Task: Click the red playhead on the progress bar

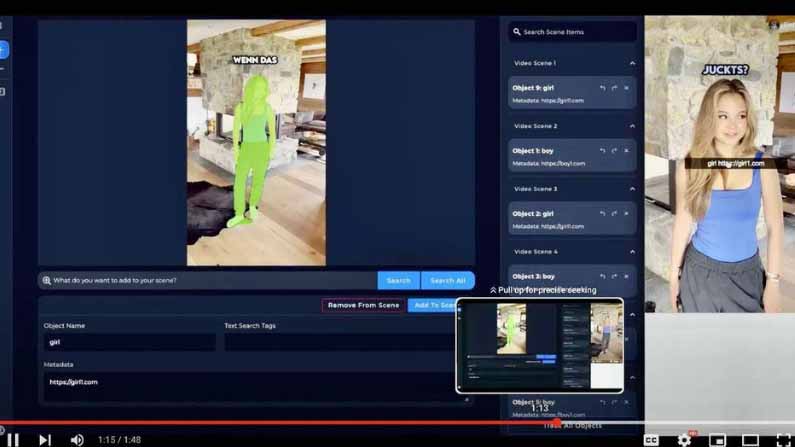Action: point(557,423)
